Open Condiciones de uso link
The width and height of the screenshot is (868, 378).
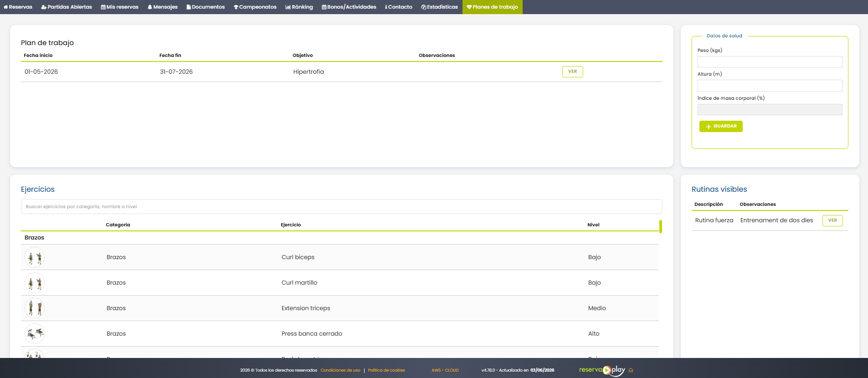click(340, 370)
